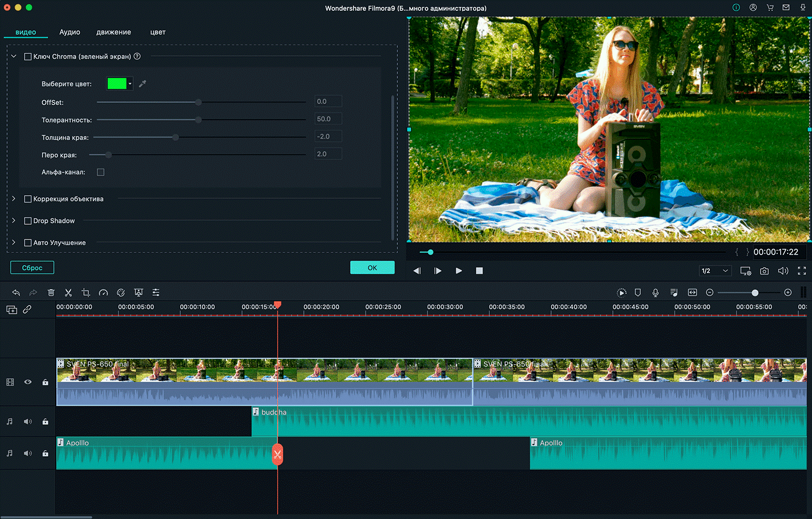Click the scissors split tool in timeline toolbar

[x=68, y=293]
